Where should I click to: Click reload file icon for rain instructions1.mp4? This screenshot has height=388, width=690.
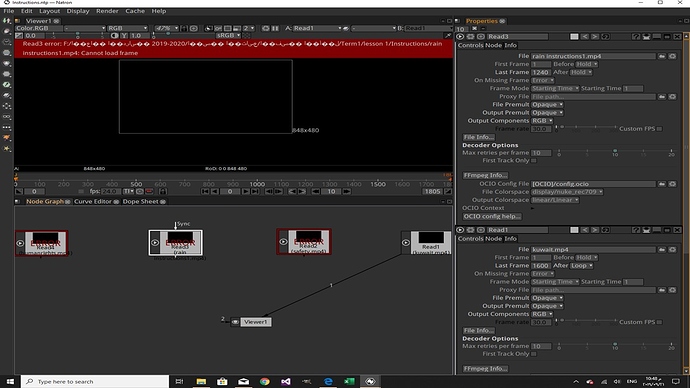pos(672,56)
